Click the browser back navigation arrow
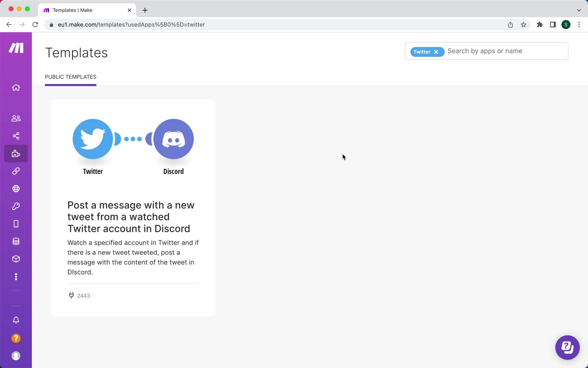Screen dimensions: 588x368 [9, 24]
